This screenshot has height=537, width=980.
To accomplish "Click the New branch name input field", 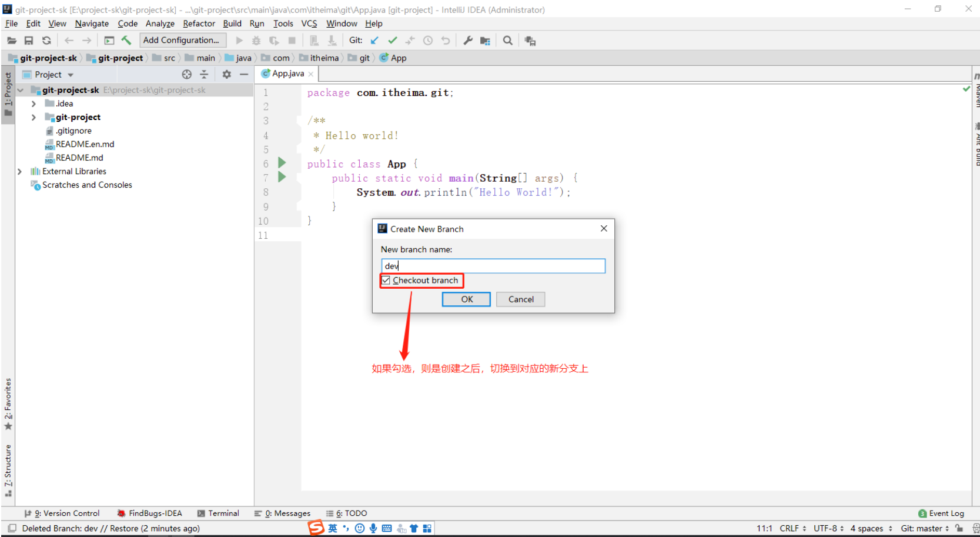I will (493, 266).
